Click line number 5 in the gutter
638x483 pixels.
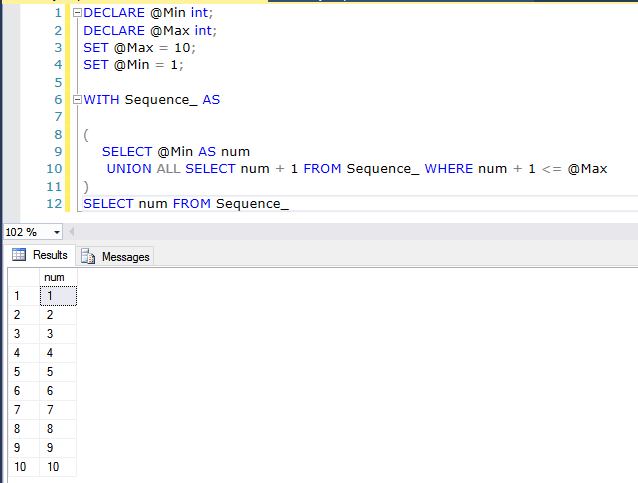[58, 83]
